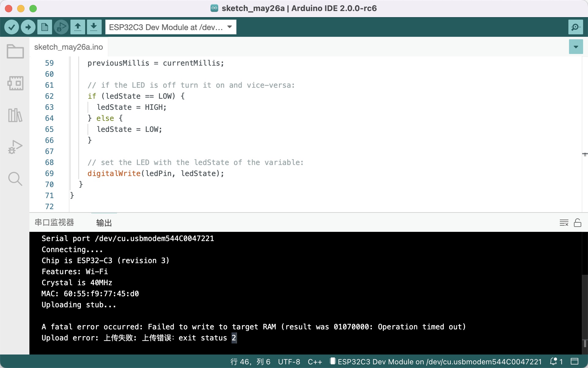588x368 pixels.
Task: Click 'previousMillis = currentMillis;' line
Action: click(x=156, y=63)
